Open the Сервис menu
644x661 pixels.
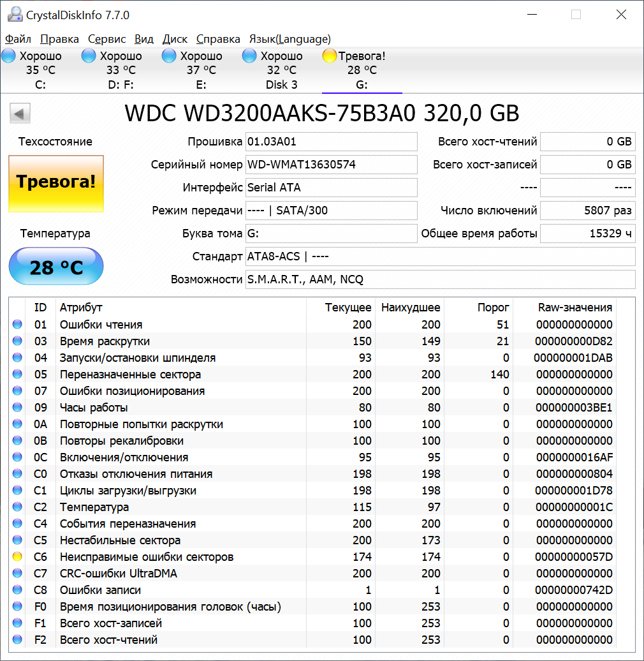[106, 39]
